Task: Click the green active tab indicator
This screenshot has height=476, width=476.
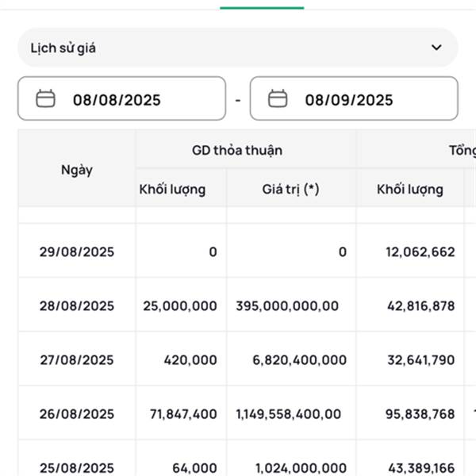Action: click(x=262, y=7)
